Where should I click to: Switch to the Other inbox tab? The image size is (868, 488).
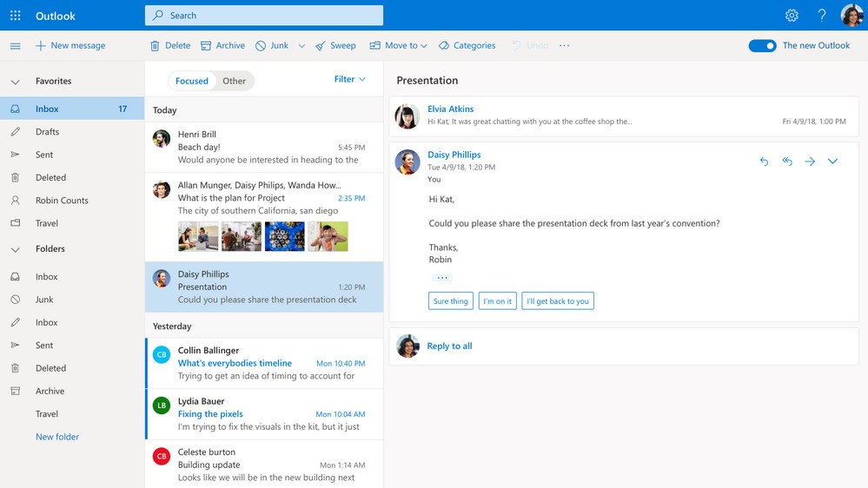coord(234,81)
